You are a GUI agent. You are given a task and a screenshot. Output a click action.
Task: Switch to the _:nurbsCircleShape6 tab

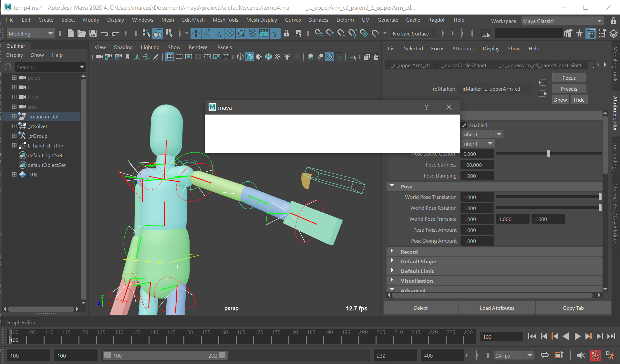[x=465, y=65]
